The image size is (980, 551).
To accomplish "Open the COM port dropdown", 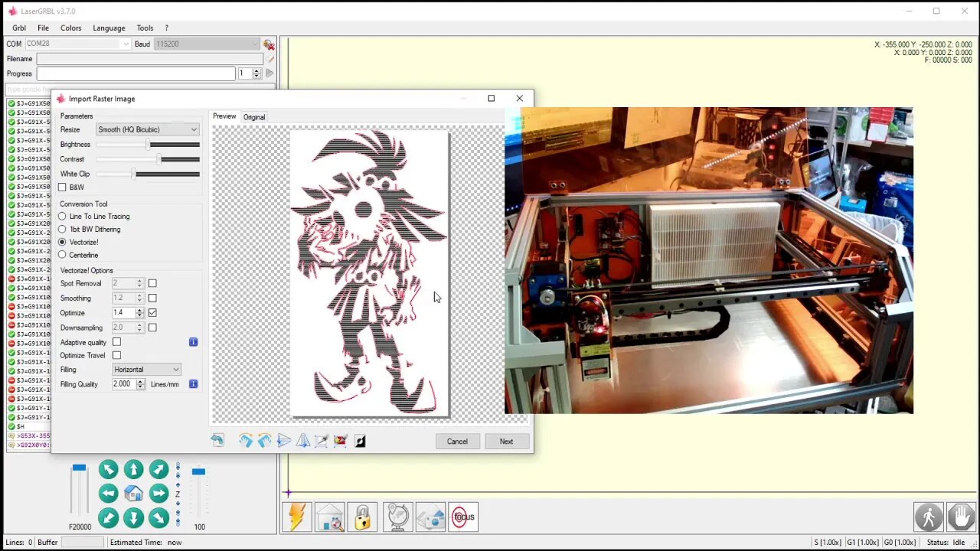I will pyautogui.click(x=78, y=44).
